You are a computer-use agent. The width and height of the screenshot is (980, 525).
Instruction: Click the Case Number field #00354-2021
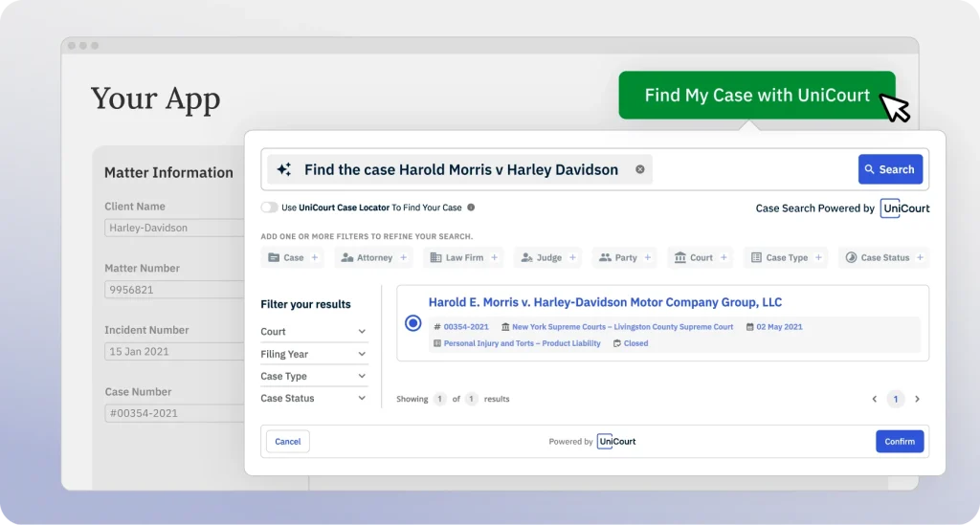[x=175, y=413]
